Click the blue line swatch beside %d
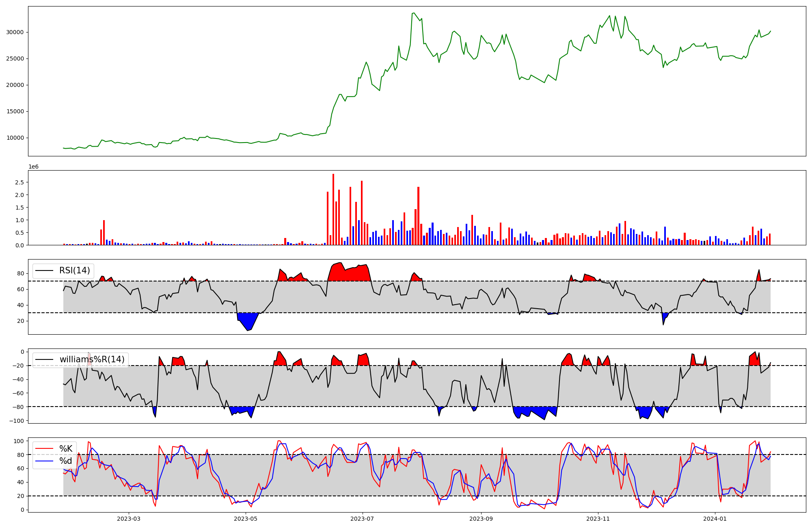 [x=45, y=461]
